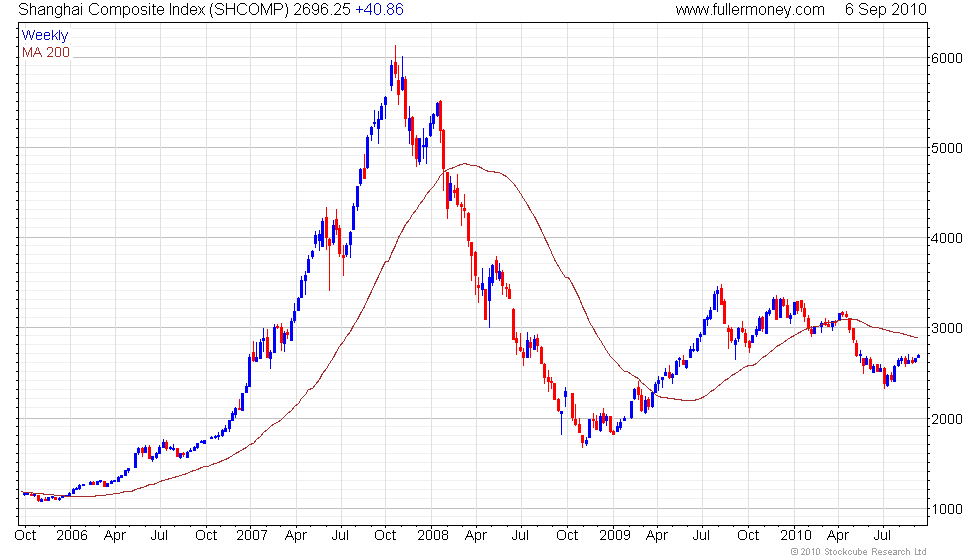Click the Weekly legend label
980x560 pixels.
coord(44,36)
